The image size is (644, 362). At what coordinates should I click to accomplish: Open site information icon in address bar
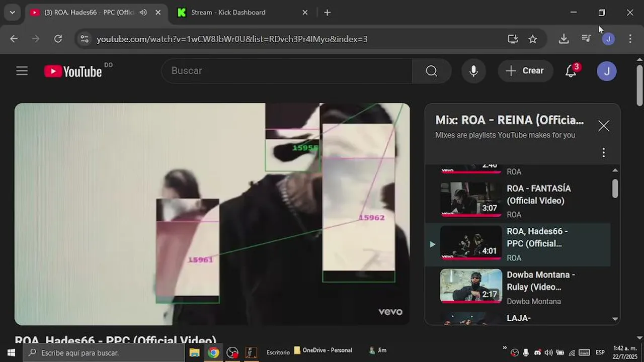[x=85, y=39]
